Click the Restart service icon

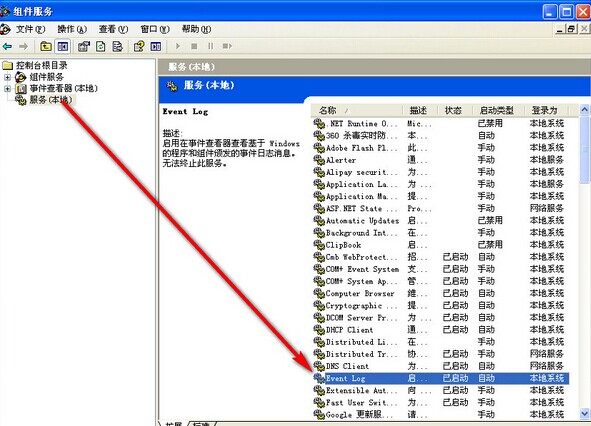[x=227, y=46]
